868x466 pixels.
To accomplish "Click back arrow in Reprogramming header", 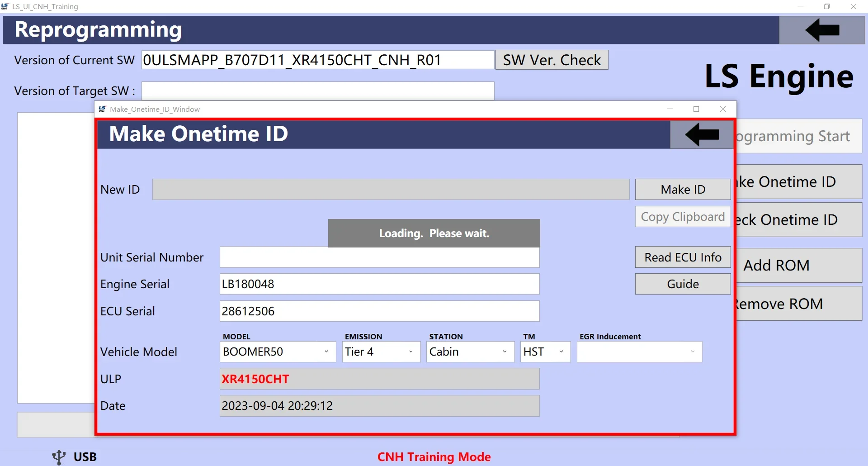I will pos(822,30).
